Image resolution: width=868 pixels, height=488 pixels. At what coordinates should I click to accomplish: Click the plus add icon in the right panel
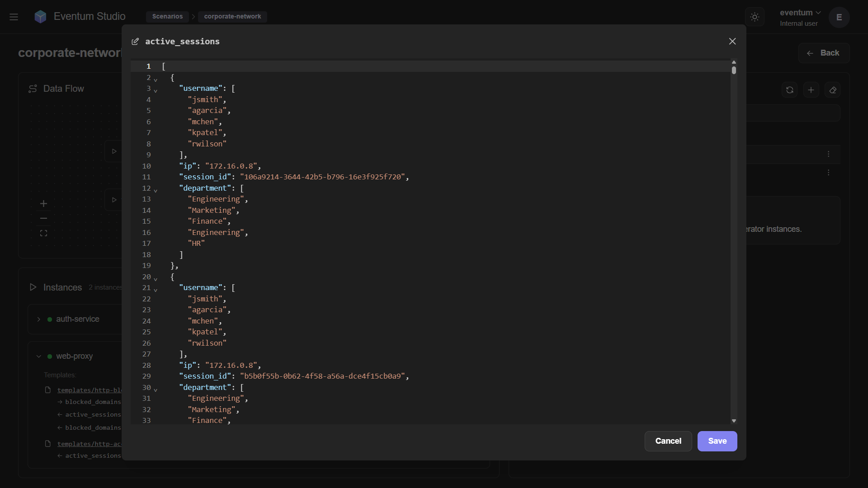pyautogui.click(x=811, y=90)
